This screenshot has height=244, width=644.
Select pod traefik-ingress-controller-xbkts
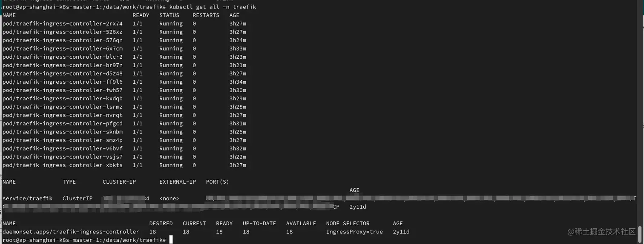coord(63,165)
